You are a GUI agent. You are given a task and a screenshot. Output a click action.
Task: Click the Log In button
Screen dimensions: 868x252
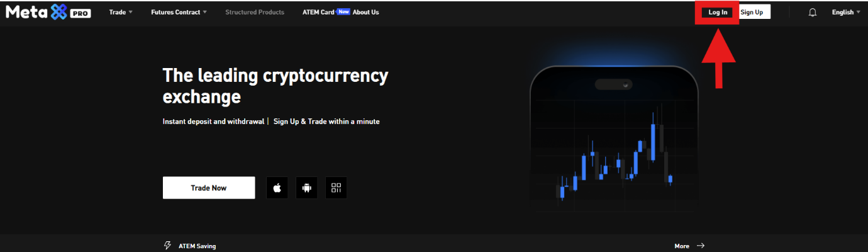click(718, 12)
